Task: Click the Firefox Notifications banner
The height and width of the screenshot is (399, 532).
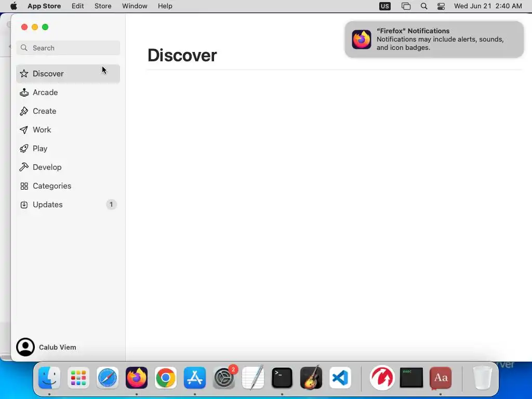Action: click(434, 39)
